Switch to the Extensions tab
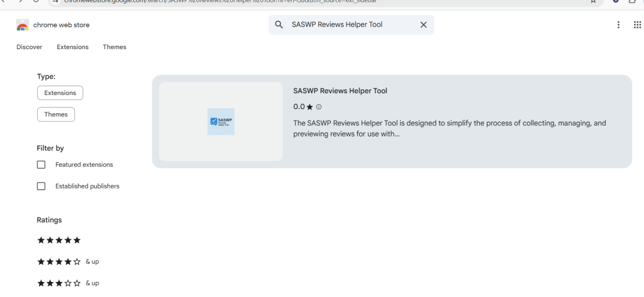The height and width of the screenshot is (297, 644). pyautogui.click(x=73, y=47)
